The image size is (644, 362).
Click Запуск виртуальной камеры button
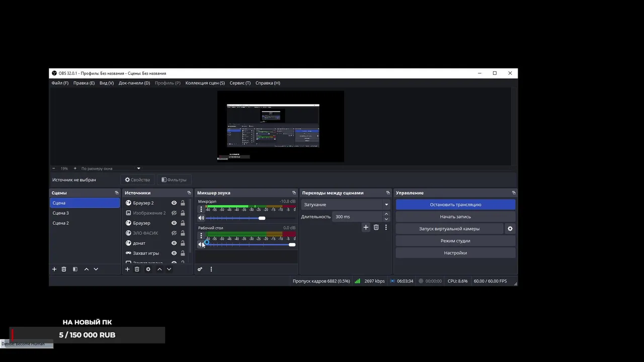(449, 229)
